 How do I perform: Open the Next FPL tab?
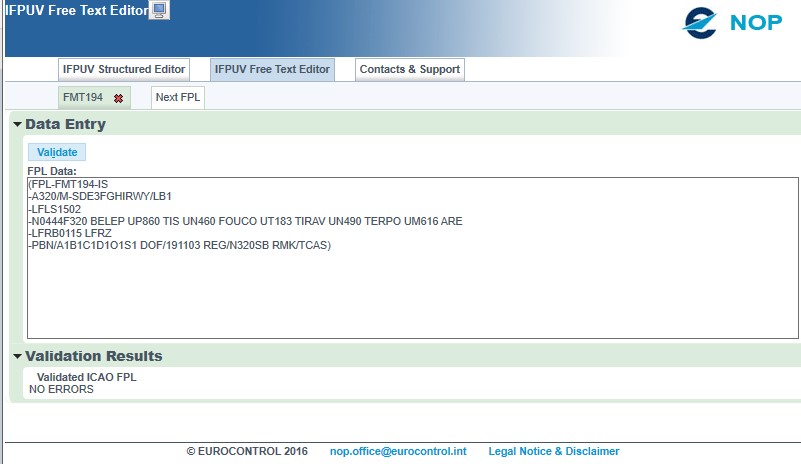click(178, 97)
